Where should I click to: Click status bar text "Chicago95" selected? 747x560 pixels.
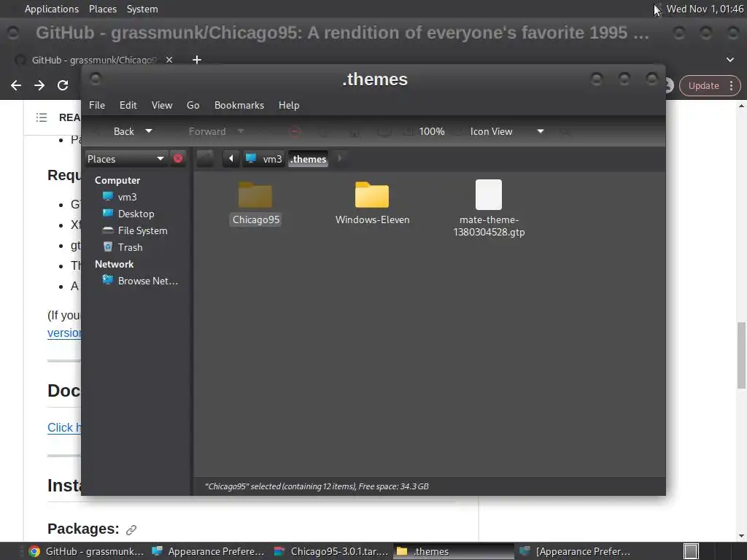[317, 486]
